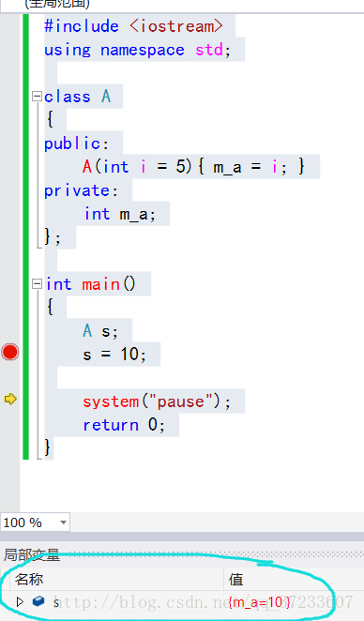Screen dimensions: 364x621
Task: Select the blue cube icon for variable s
Action: click(38, 601)
